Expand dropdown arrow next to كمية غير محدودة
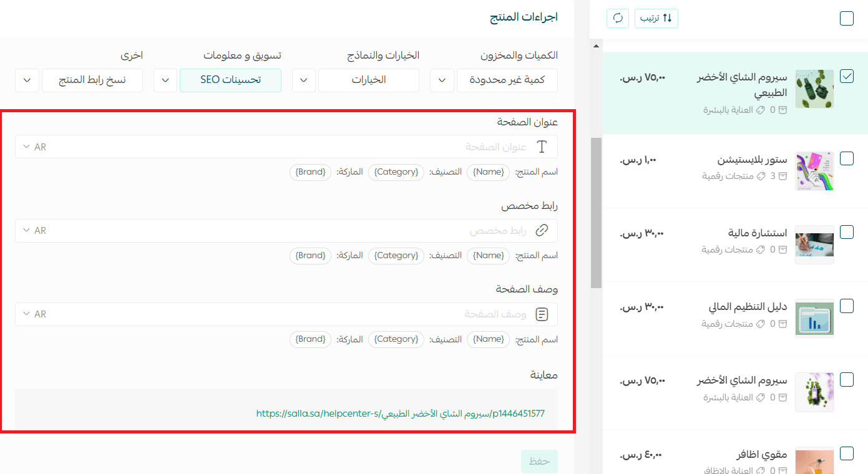This screenshot has width=868, height=474. point(442,80)
